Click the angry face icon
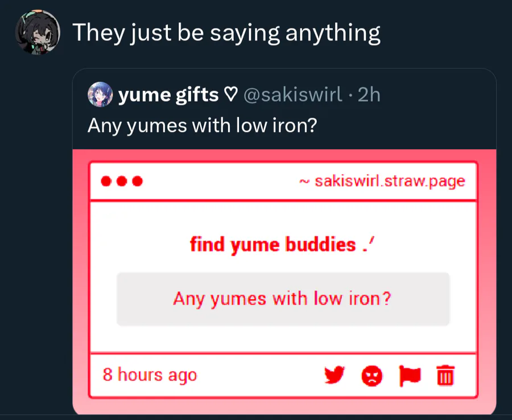This screenshot has height=420, width=512. pos(371,376)
